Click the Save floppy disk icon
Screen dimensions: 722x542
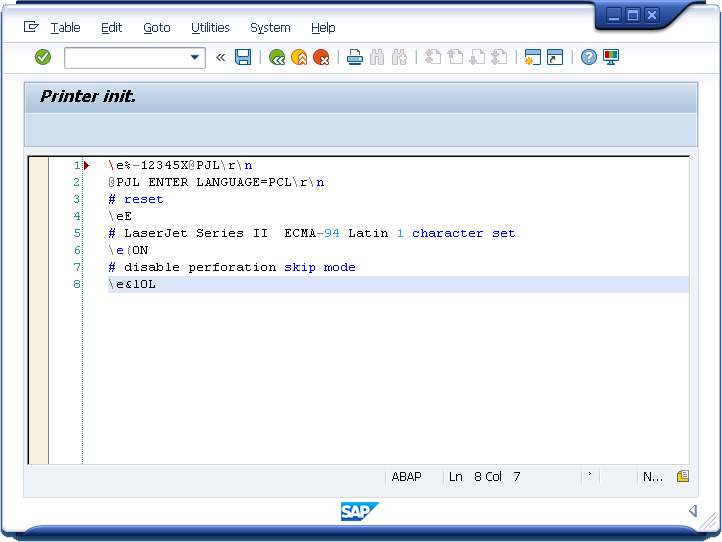(x=243, y=58)
